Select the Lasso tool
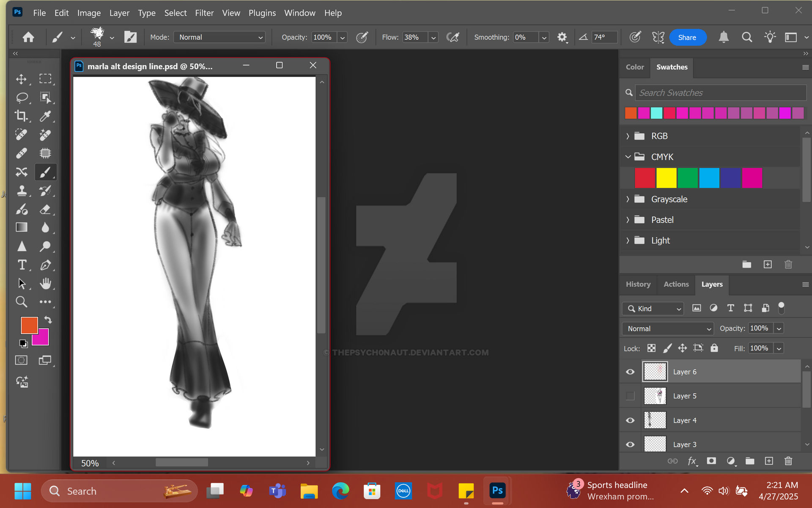 22,98
